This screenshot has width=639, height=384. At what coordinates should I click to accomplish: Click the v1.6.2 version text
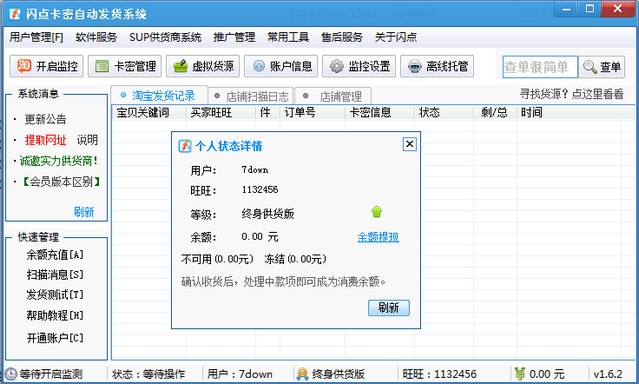608,374
